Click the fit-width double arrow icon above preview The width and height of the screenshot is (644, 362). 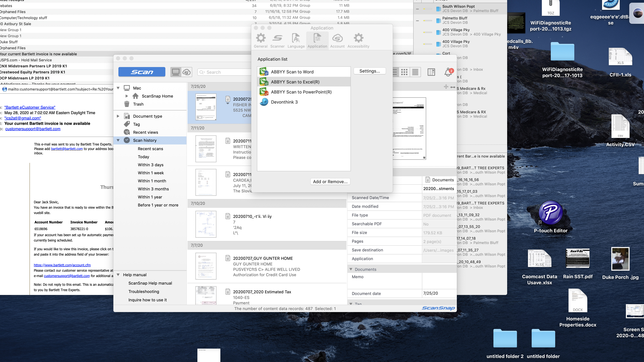452,87
